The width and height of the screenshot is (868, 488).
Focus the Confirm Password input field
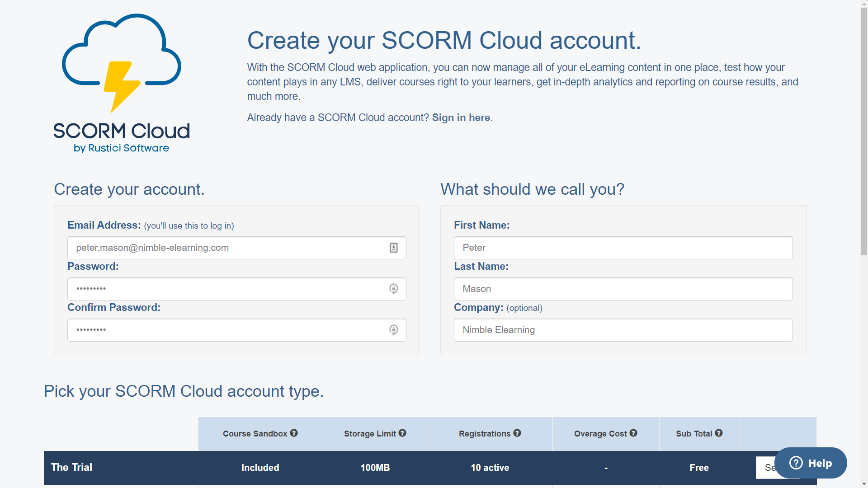click(237, 330)
